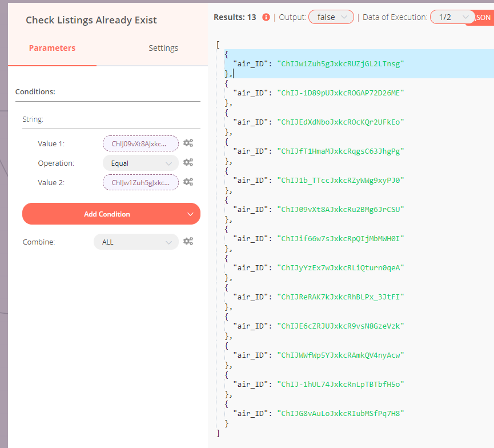Click the air_ID value ending in D26ME
Screen dimensions: 494x448
(x=340, y=93)
